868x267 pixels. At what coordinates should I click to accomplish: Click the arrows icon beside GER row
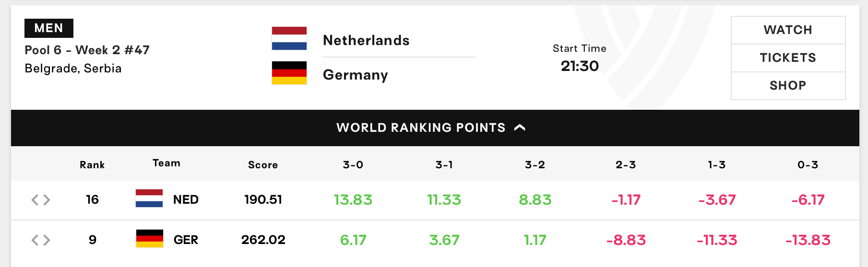click(x=41, y=240)
